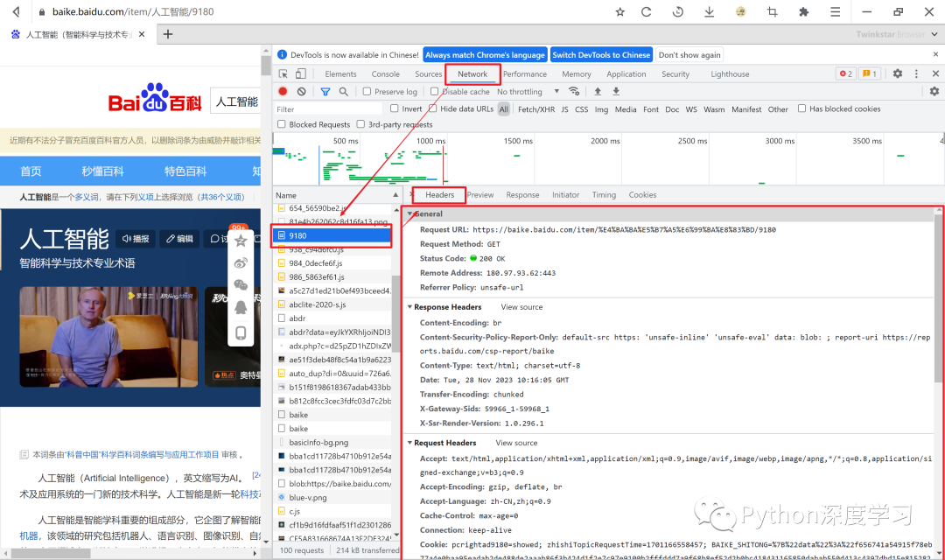The image size is (945, 560).
Task: Play the video thumbnail on Baike page
Action: [x=108, y=336]
